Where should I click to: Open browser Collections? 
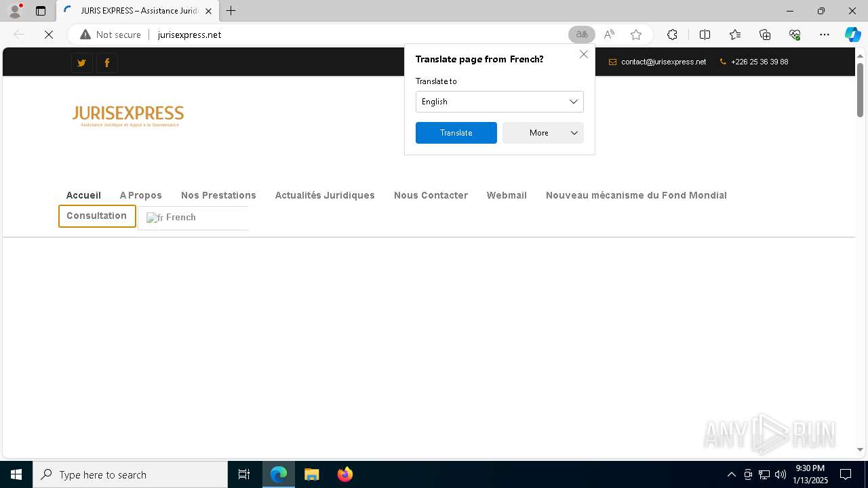pos(765,35)
